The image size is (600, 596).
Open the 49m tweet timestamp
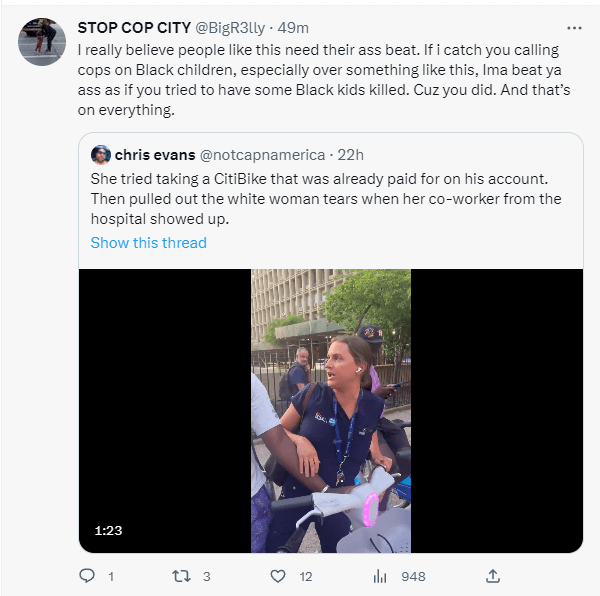point(293,28)
